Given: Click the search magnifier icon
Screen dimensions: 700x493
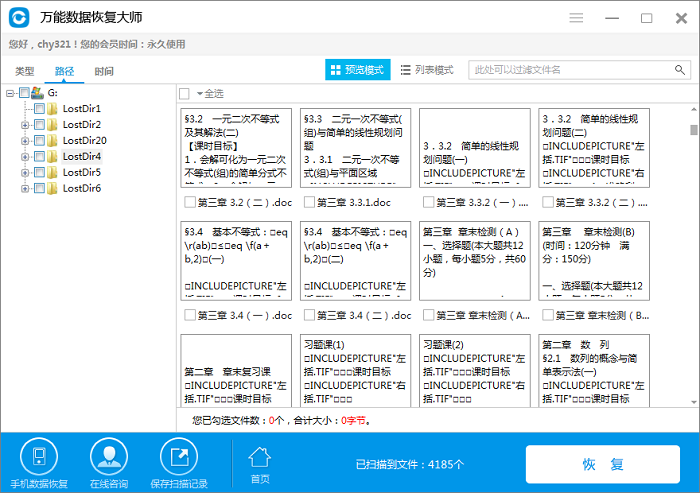Looking at the screenshot, I should (679, 70).
